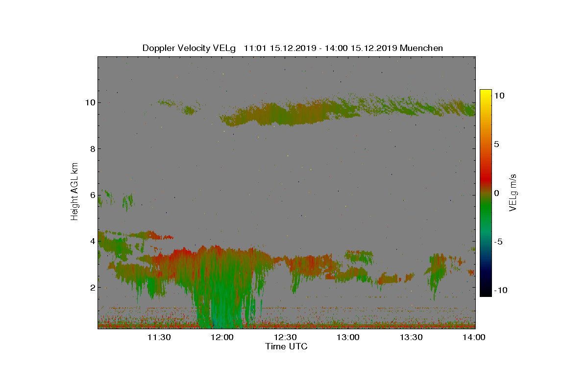Click the plot title 'Doppler Velocity VELg'
588x392 pixels.
(x=189, y=48)
